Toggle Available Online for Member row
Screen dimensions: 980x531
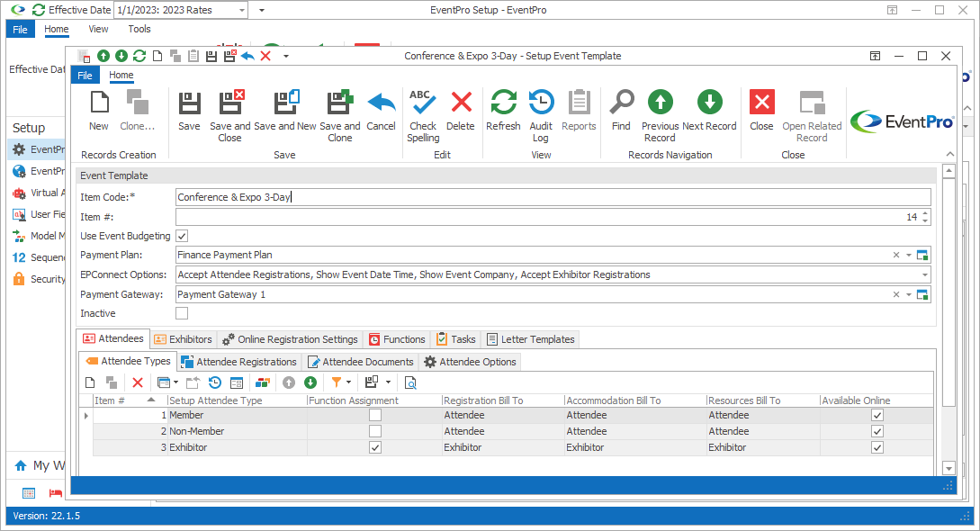(x=877, y=416)
